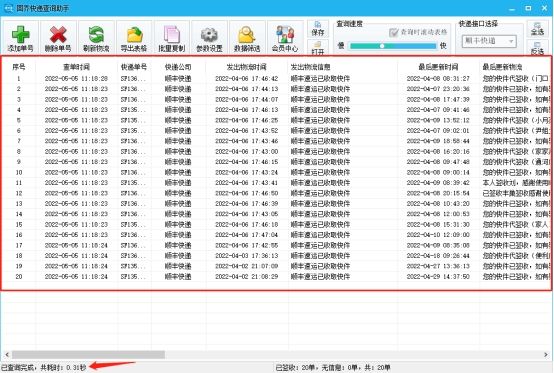Viewport: 554px width, 373px height.
Task: Click the 快 end of the speed slider
Action: click(x=443, y=46)
